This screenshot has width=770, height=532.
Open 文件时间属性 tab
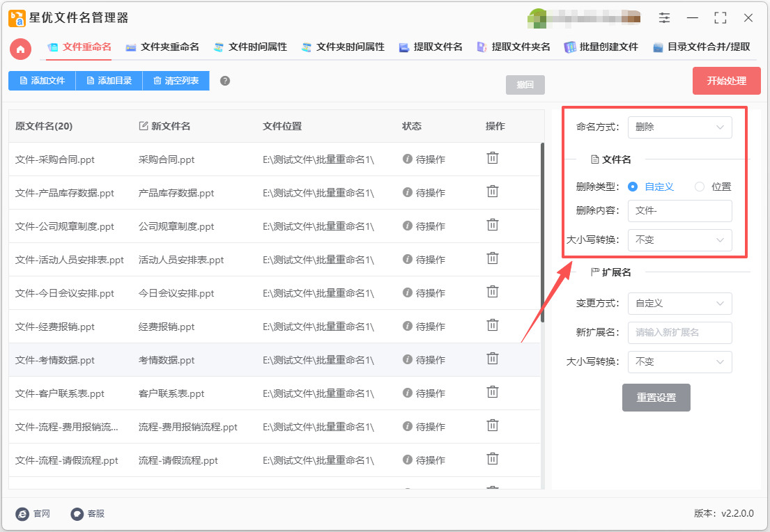click(x=250, y=47)
